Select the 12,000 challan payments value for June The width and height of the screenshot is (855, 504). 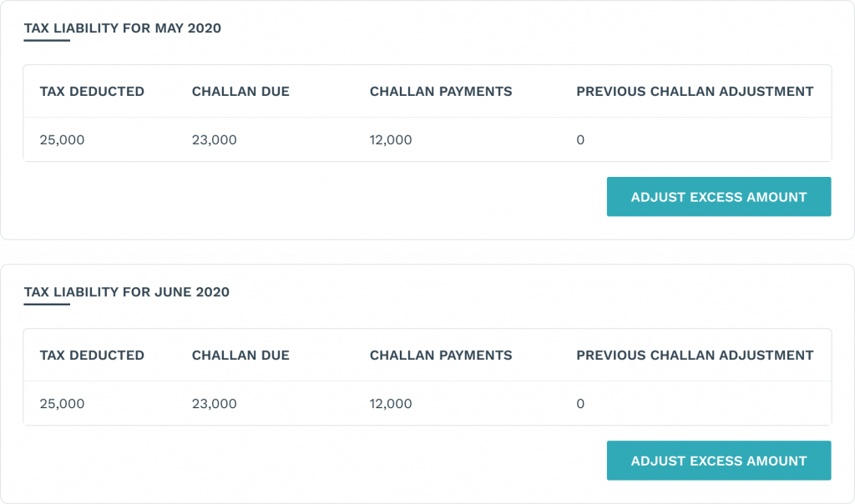tap(391, 404)
